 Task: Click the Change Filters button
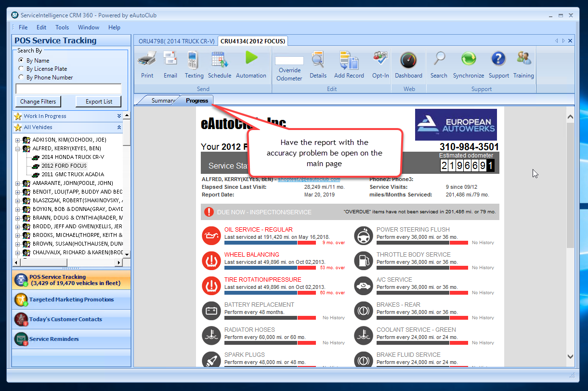pyautogui.click(x=38, y=102)
